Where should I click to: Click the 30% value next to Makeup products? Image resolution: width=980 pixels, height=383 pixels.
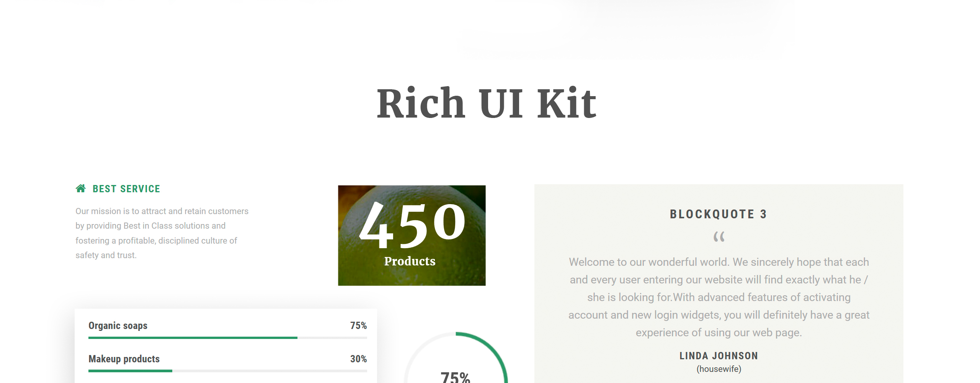pyautogui.click(x=358, y=359)
